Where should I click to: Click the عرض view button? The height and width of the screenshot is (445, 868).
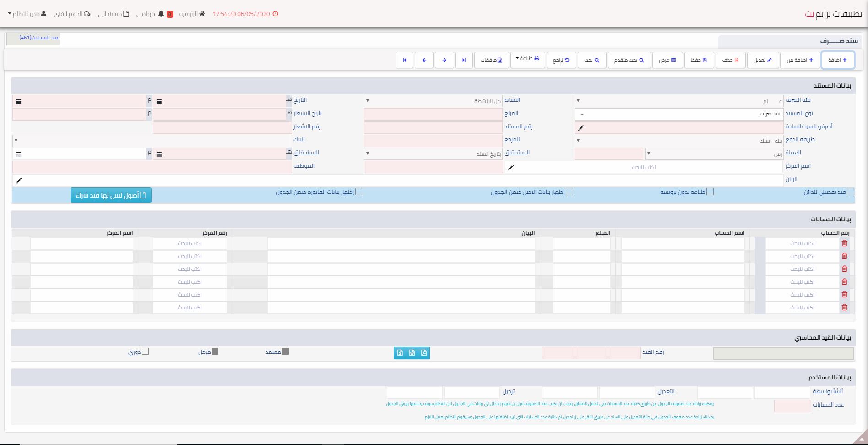click(x=667, y=60)
